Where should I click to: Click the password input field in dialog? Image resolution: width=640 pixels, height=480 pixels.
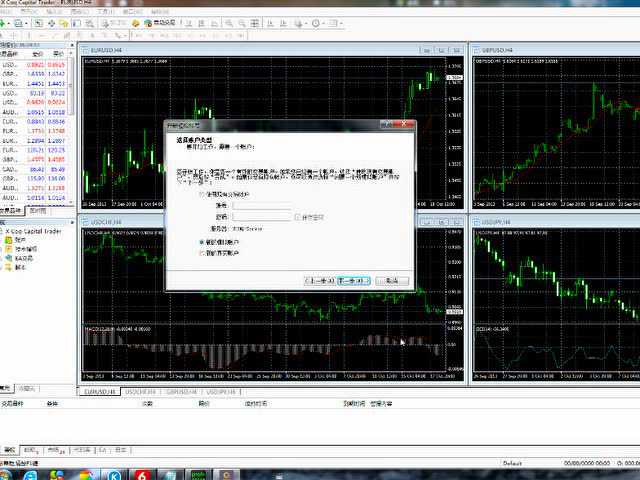point(262,217)
